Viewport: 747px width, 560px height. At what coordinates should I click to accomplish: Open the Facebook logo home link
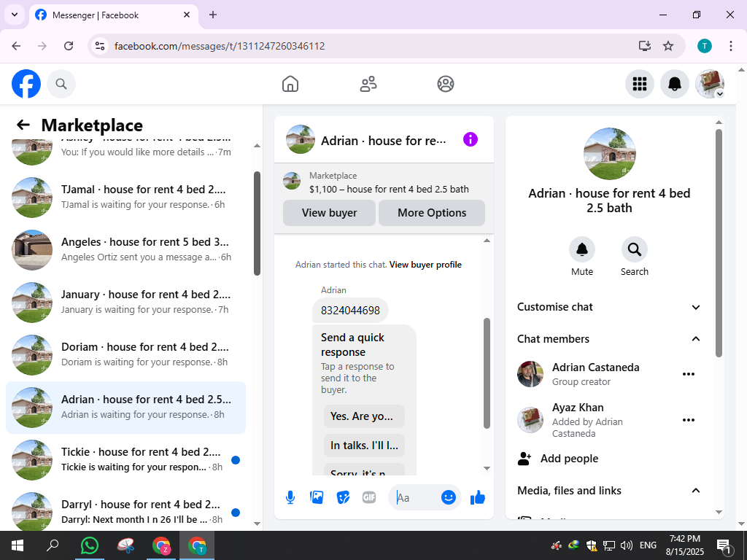point(26,84)
